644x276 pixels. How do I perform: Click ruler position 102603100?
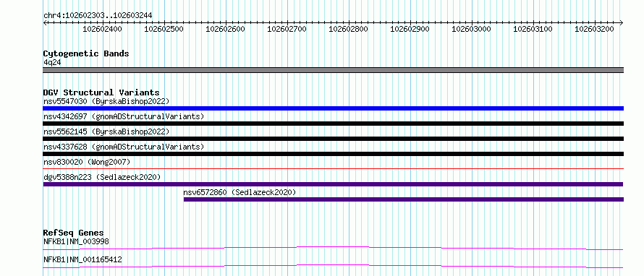[x=533, y=29]
